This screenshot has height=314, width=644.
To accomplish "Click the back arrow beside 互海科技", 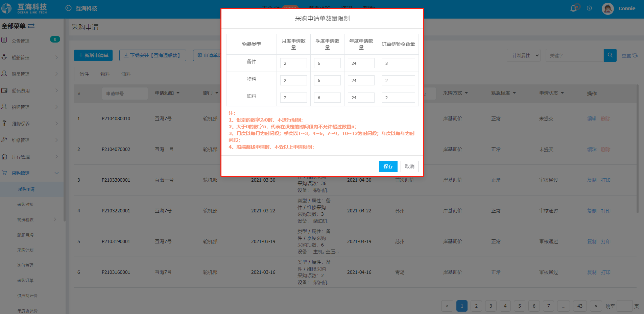I will coord(68,8).
